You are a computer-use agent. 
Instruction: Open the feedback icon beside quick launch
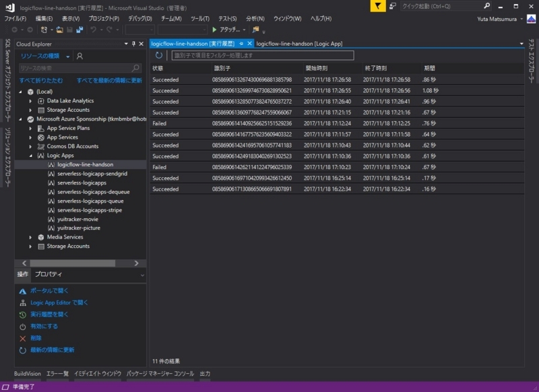coord(393,6)
